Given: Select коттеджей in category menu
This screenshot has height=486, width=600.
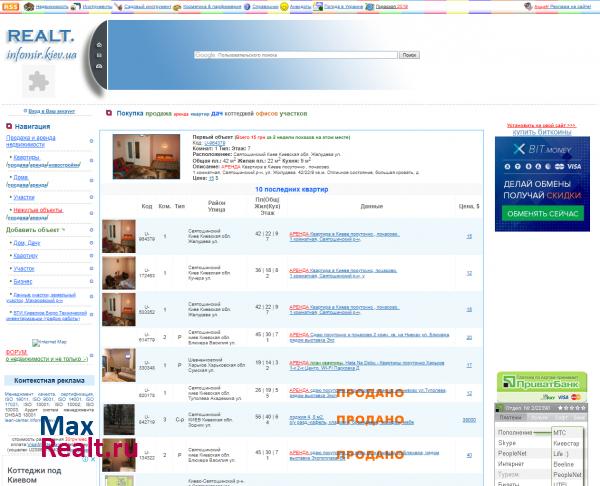Looking at the screenshot, I should (239, 114).
